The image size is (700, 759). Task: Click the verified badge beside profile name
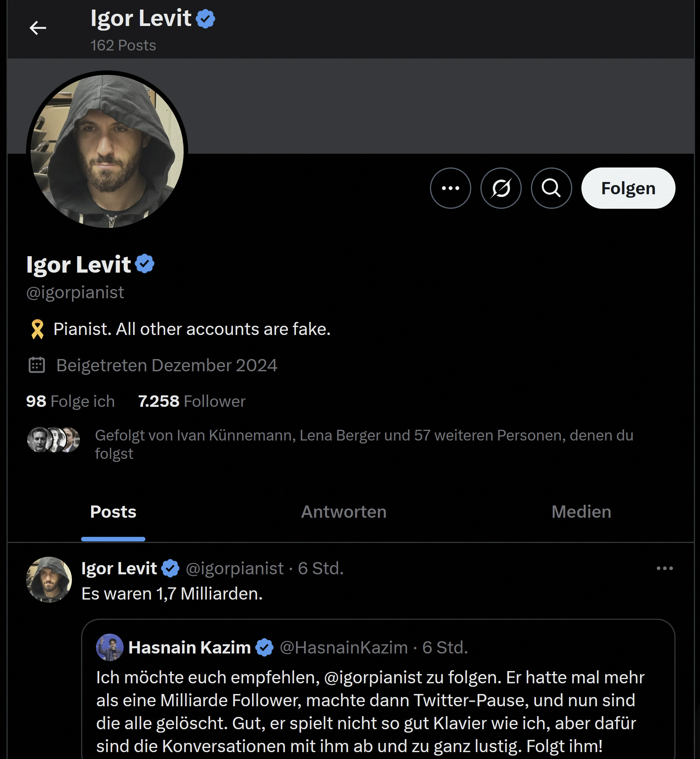[145, 264]
